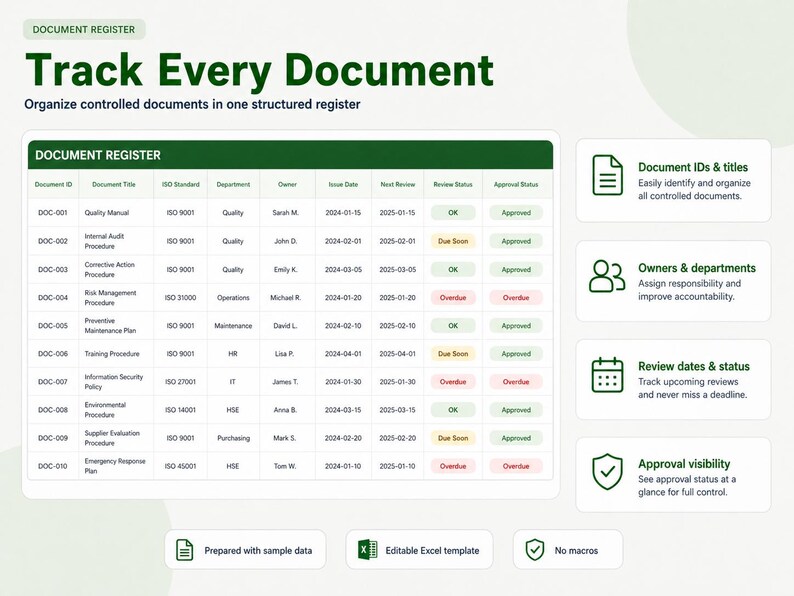This screenshot has width=794, height=596.
Task: Select the Review Status column header
Action: point(453,184)
